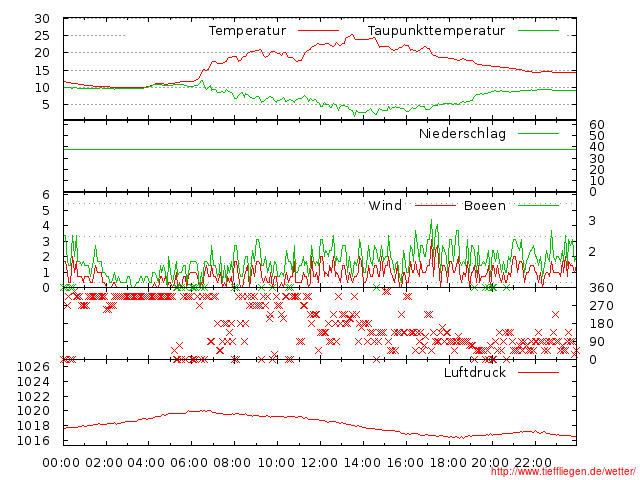Click the 06:00 time axis label
Viewport: 640px width, 480px height.
coord(189,463)
